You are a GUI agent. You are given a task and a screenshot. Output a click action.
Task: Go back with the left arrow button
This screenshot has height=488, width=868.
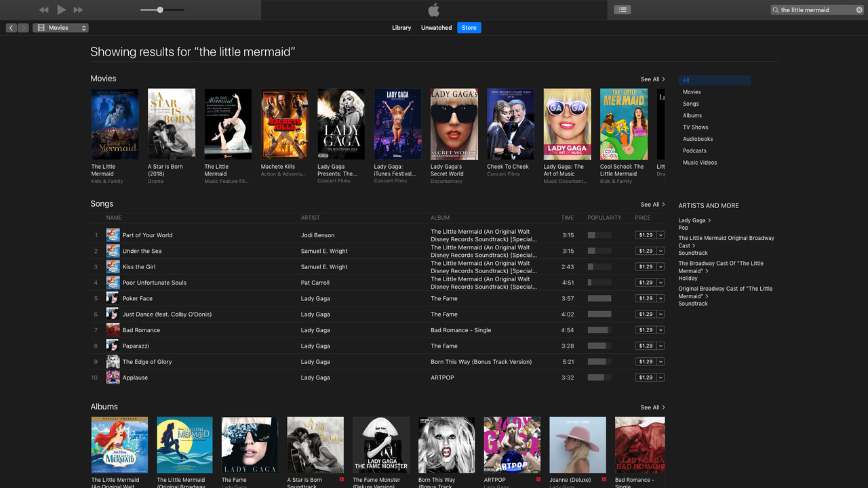(12, 28)
